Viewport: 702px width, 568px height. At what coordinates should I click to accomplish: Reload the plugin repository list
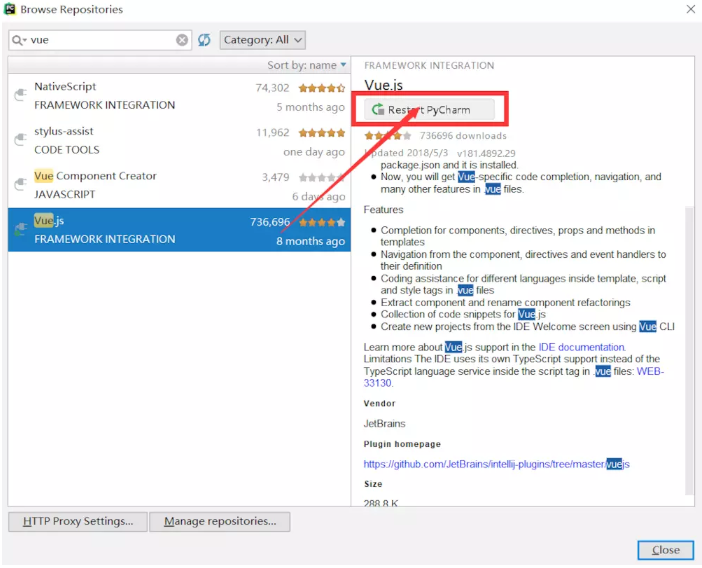(204, 40)
